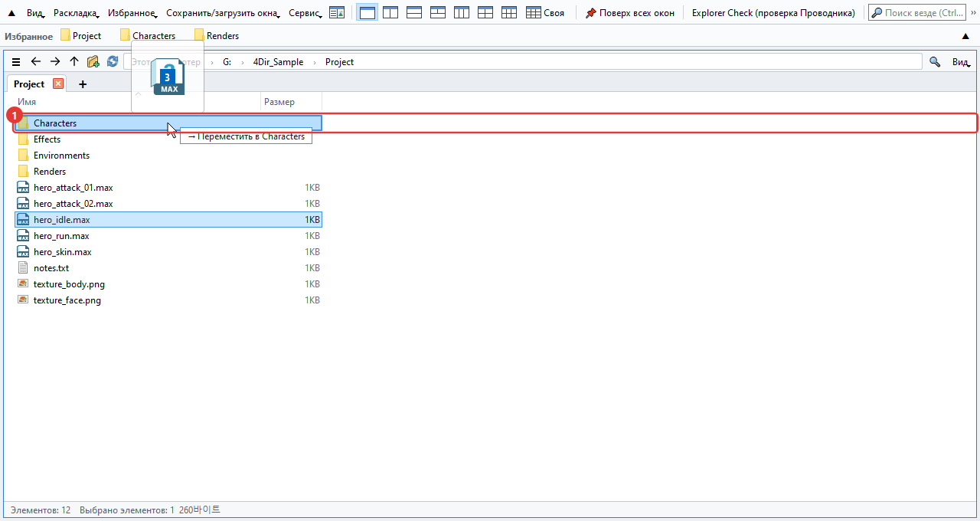
Task: Select the Effects folder
Action: pos(168,139)
